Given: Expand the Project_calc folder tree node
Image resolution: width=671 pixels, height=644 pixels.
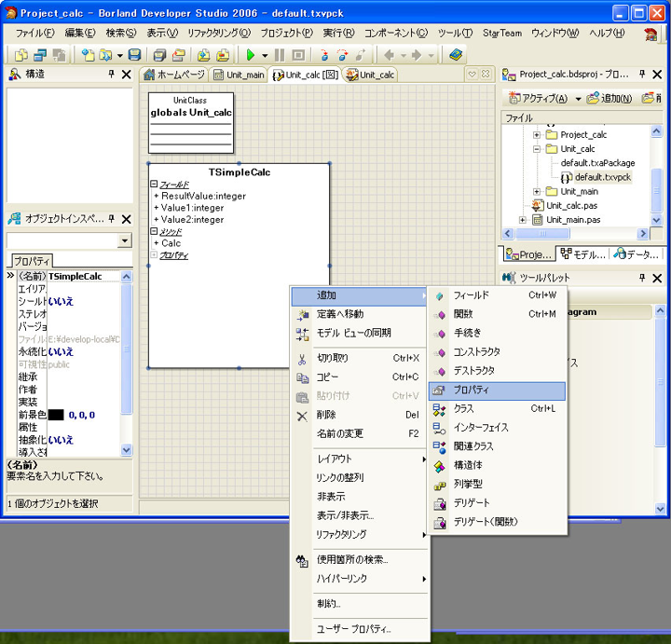Looking at the screenshot, I should click(537, 135).
